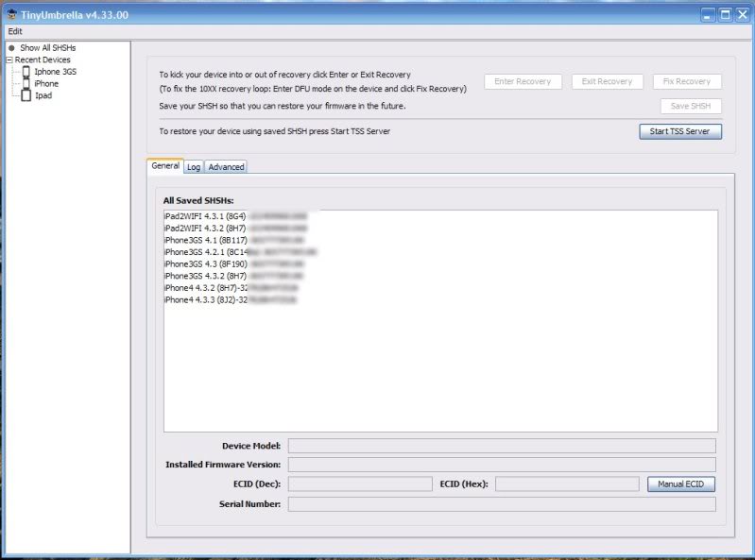Maximize the TinyUmbrella window
Image resolution: width=755 pixels, height=560 pixels.
coord(725,15)
